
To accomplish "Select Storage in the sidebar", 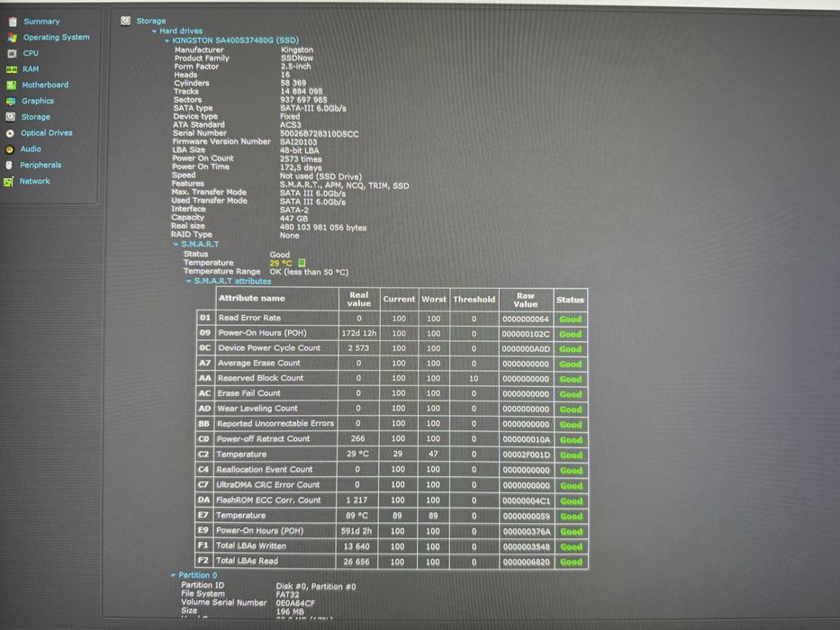I will click(x=35, y=117).
